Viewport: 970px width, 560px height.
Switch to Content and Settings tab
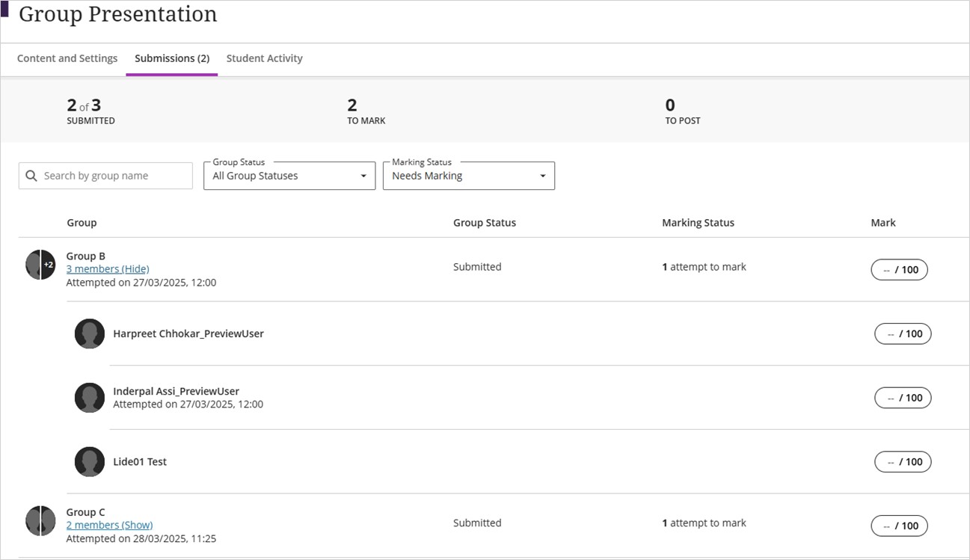click(x=67, y=58)
